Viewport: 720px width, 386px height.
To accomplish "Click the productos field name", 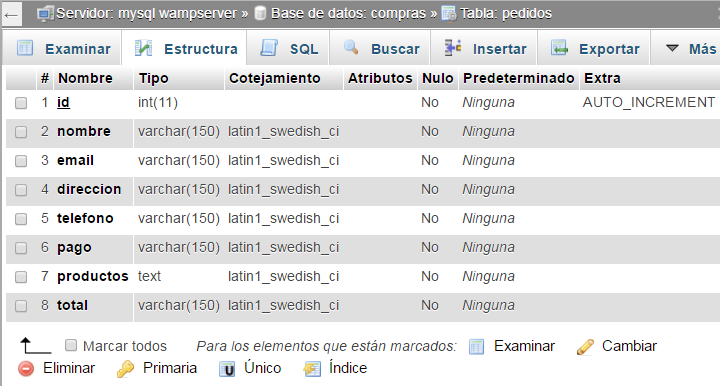I will tap(92, 276).
